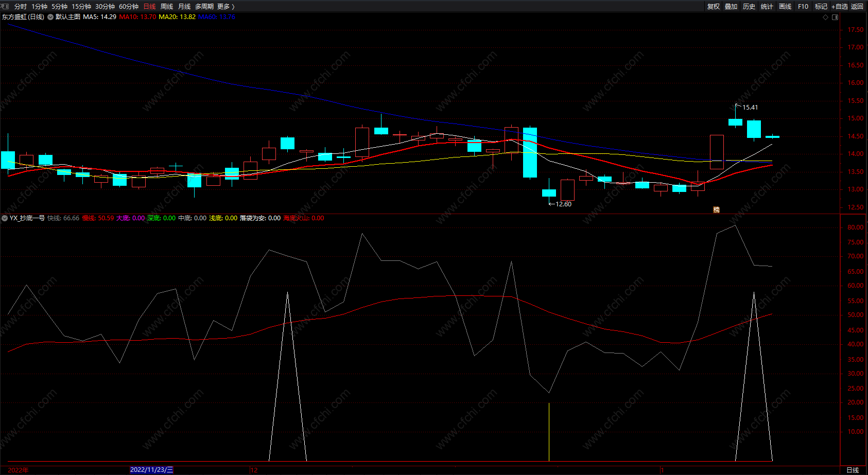This screenshot has width=868, height=475.
Task: Click the 80.00 indicator axis label
Action: [856, 227]
